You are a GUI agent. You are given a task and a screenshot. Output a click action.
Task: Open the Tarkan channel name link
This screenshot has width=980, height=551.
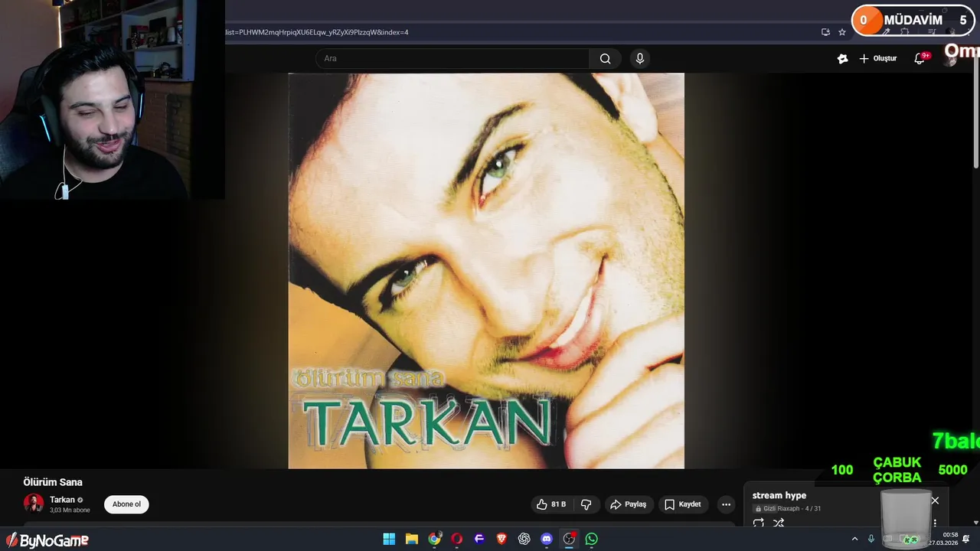(62, 500)
